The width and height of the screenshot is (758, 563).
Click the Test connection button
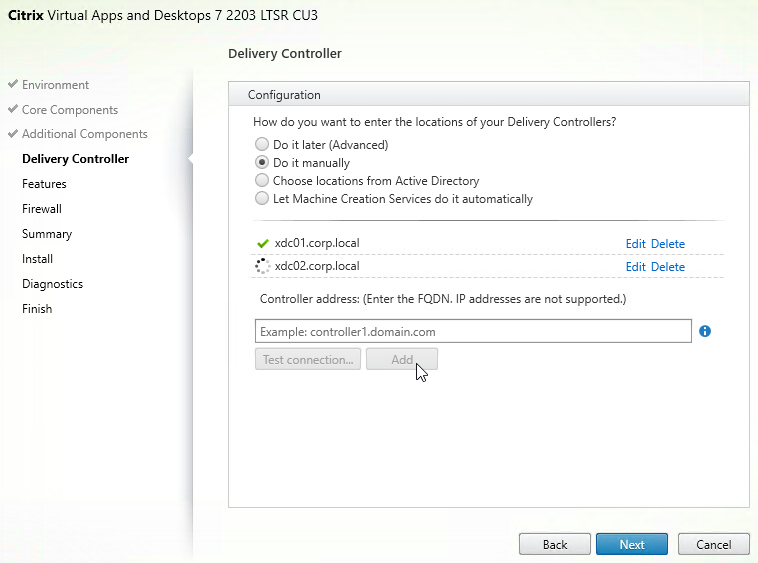[308, 360]
